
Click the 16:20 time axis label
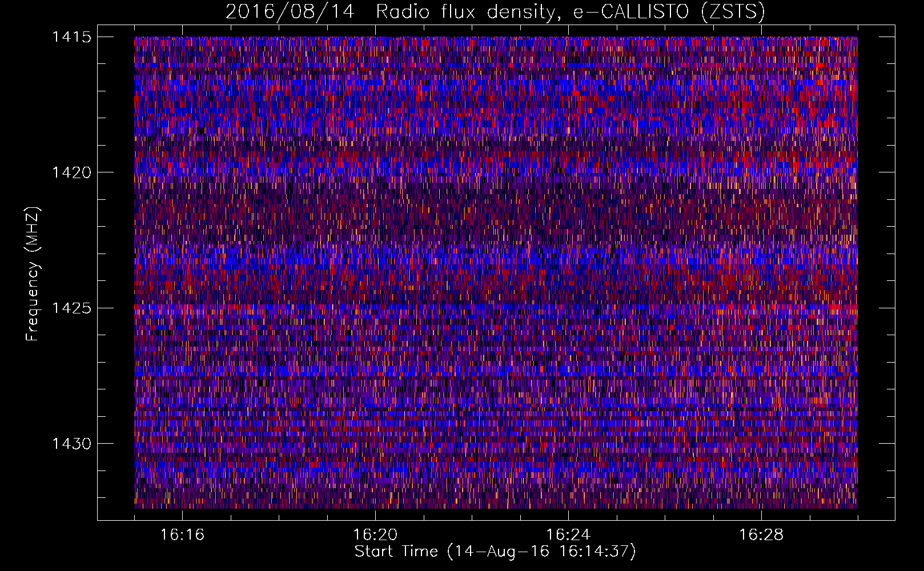(375, 535)
